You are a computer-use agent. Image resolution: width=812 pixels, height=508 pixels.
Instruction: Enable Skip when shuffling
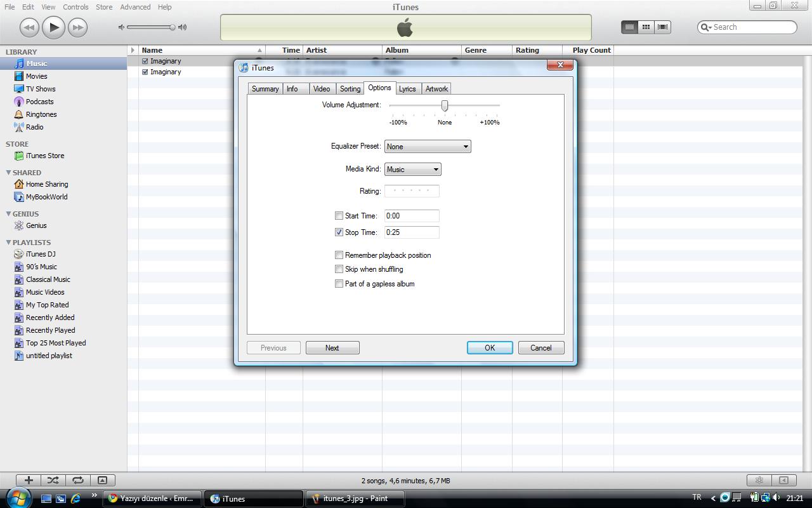pos(339,269)
